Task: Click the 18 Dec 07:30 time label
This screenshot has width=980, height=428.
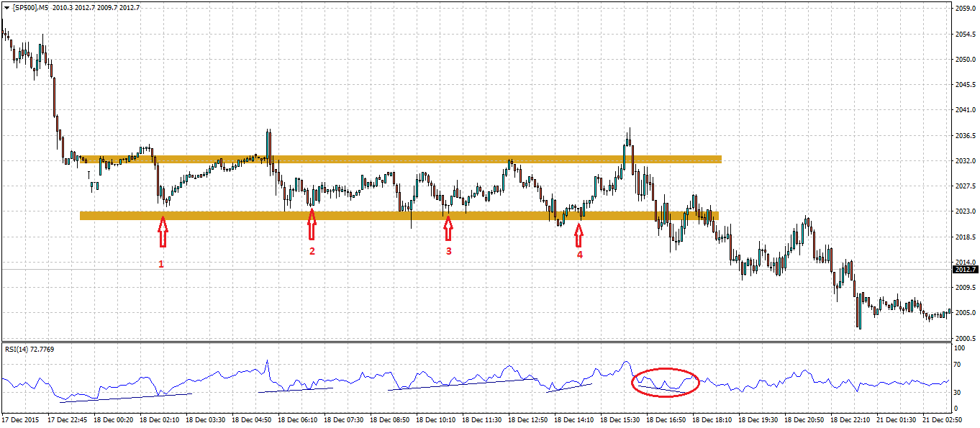Action: pos(345,419)
